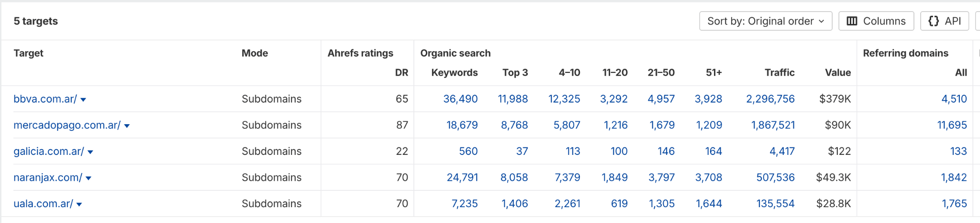This screenshot has height=223, width=980.
Task: Open uala.com.ar Top 3 count 1,406
Action: coord(514,203)
